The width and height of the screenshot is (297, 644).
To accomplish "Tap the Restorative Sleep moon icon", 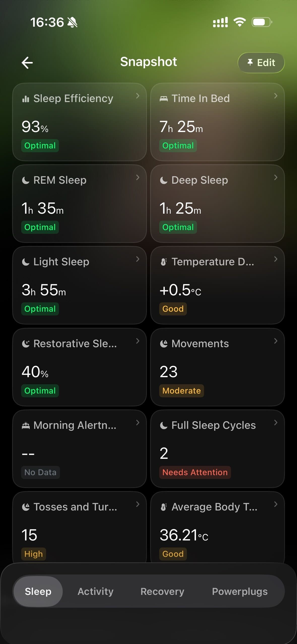I will [x=26, y=344].
